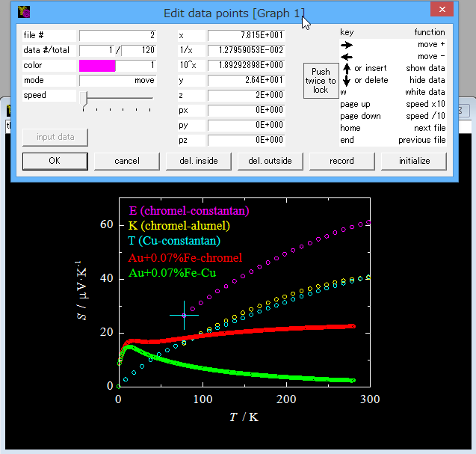This screenshot has height=454, width=476.
Task: Close the Edit data points dialog
Action: tap(442, 10)
